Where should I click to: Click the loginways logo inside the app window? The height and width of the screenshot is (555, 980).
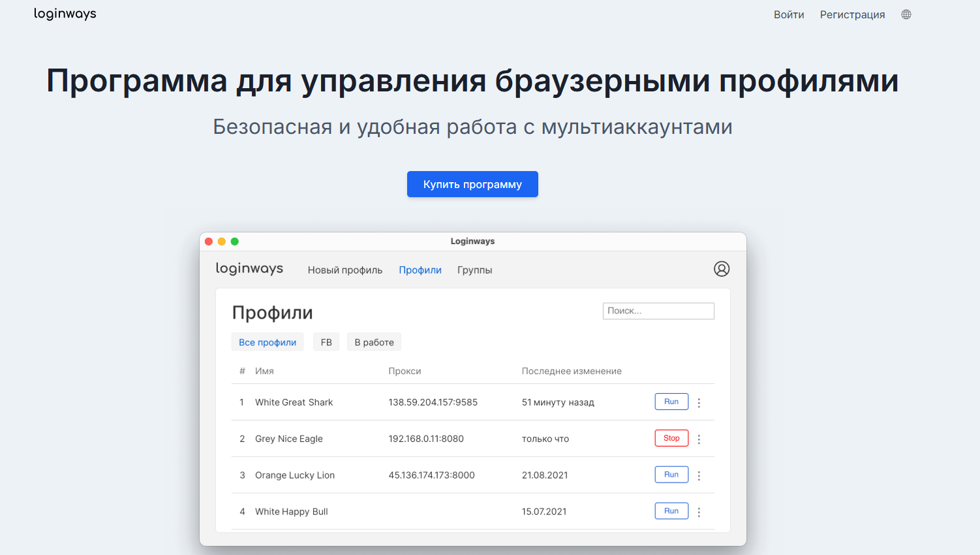(249, 269)
